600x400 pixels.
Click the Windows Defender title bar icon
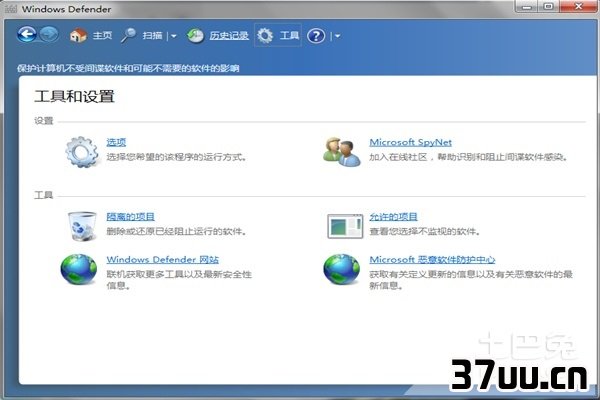click(x=11, y=9)
